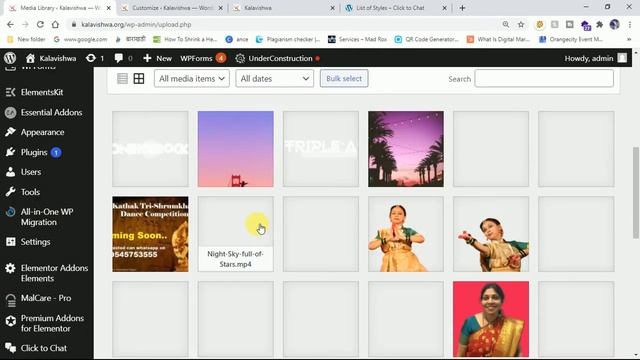Open the New folder bookmark
The image size is (640, 360).
point(27,39)
